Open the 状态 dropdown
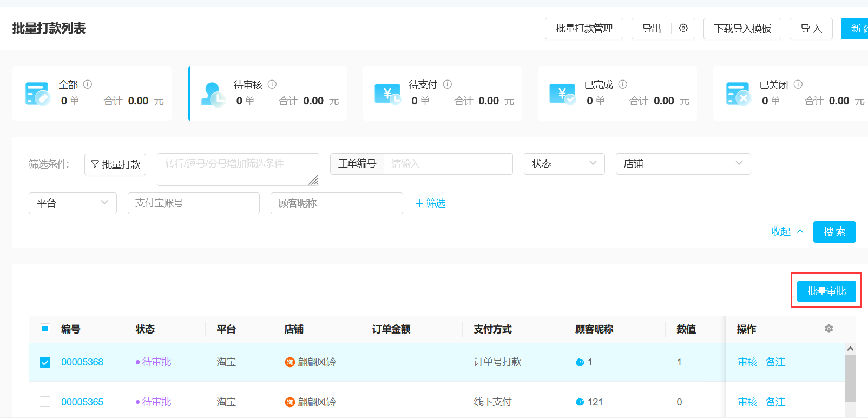868x420 pixels. tap(564, 164)
